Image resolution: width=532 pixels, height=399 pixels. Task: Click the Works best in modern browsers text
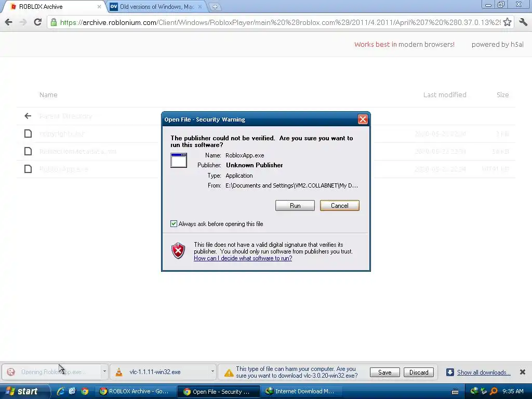click(x=404, y=45)
